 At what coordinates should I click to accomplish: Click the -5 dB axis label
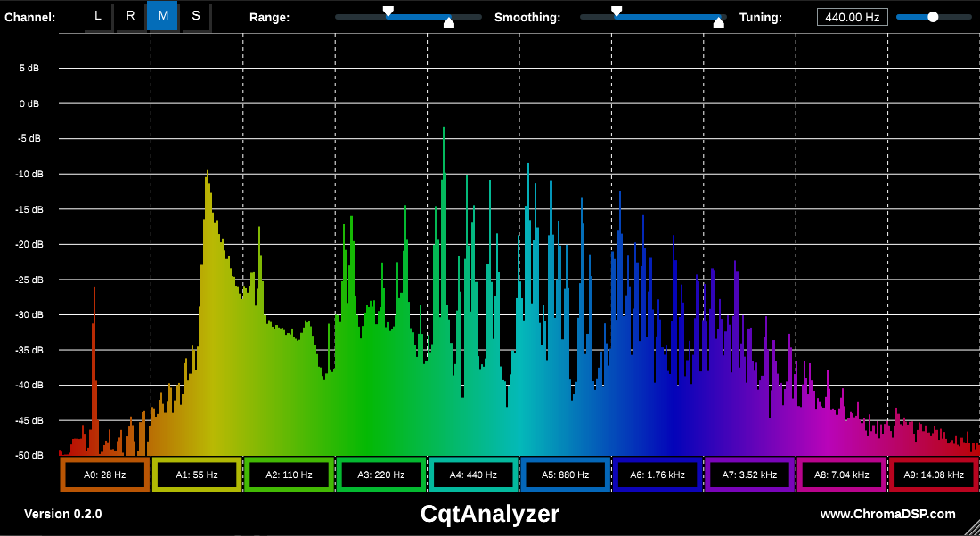coord(29,138)
